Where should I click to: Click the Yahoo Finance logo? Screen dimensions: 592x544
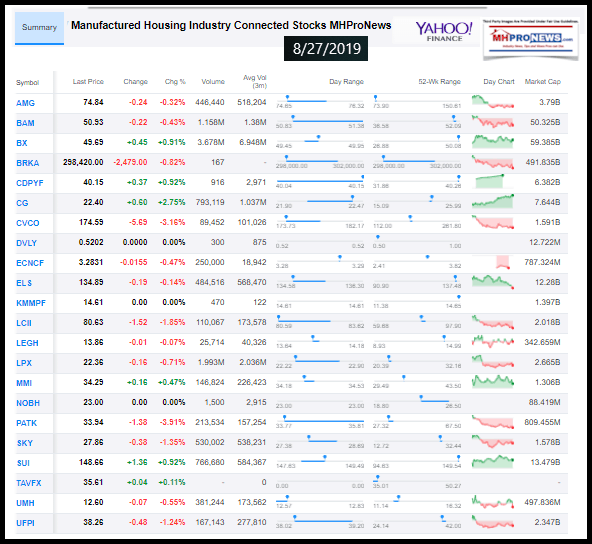click(444, 32)
